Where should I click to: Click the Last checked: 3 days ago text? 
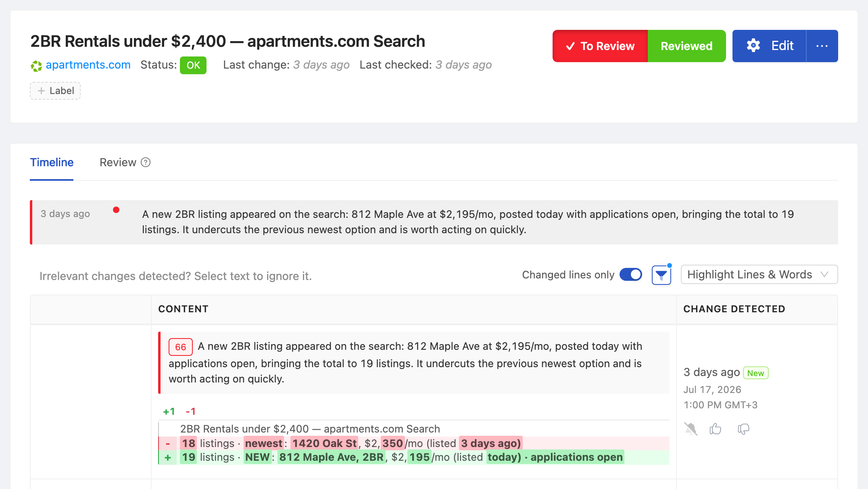coord(426,65)
